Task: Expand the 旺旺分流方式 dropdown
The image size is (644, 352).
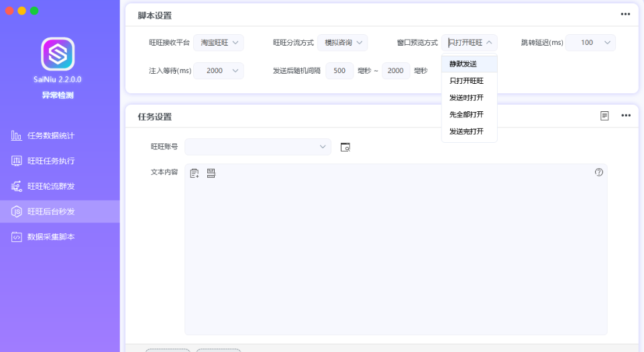Action: click(x=342, y=43)
